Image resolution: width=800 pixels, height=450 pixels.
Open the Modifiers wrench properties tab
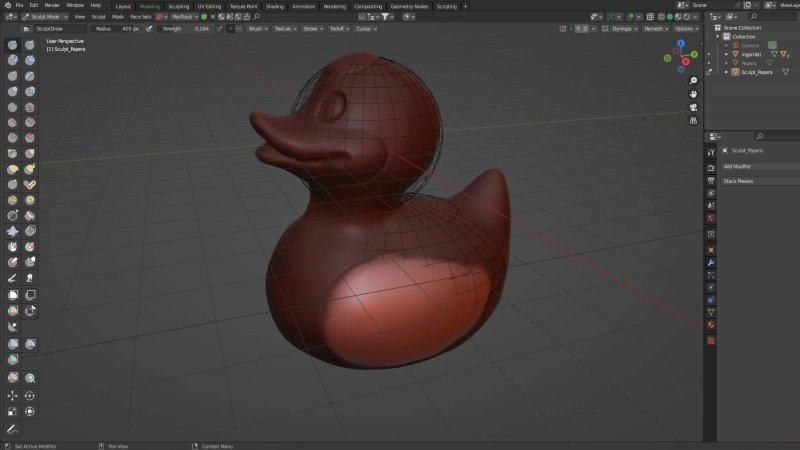click(711, 262)
